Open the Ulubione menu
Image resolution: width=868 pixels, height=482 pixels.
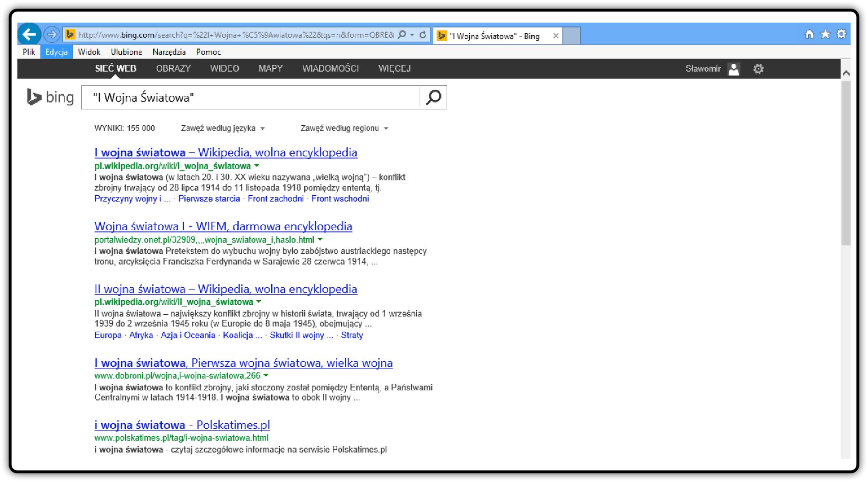click(127, 52)
